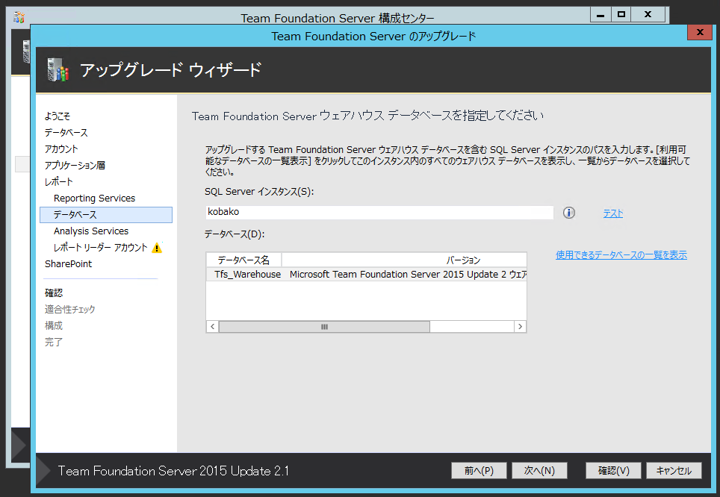Select the Tfs_Warehouse database row
The width and height of the screenshot is (720, 497).
[x=366, y=274]
